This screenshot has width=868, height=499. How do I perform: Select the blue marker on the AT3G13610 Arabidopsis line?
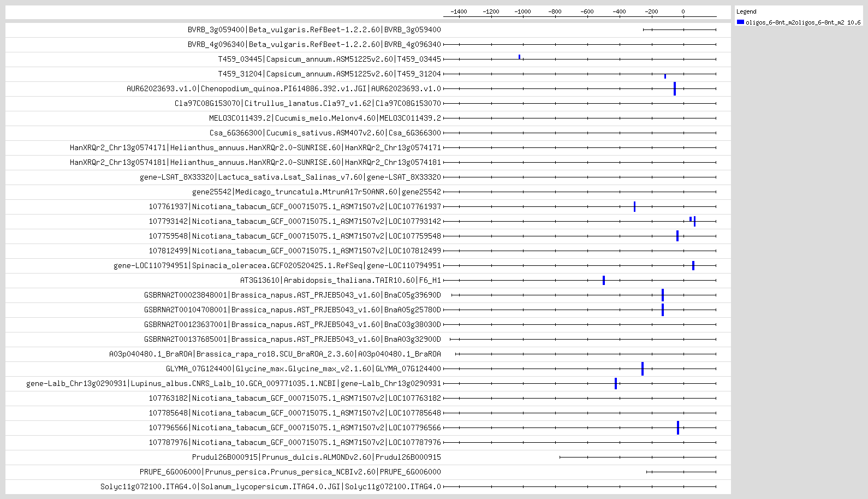pyautogui.click(x=604, y=280)
